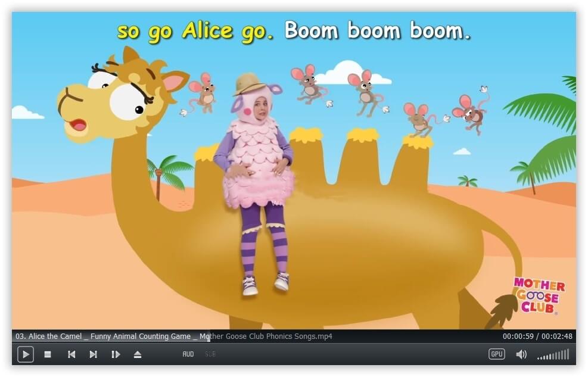Click the total duration 00:02:48

(557, 337)
